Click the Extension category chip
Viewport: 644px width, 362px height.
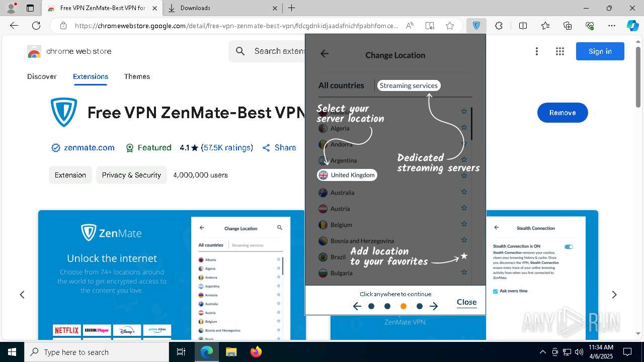70,175
